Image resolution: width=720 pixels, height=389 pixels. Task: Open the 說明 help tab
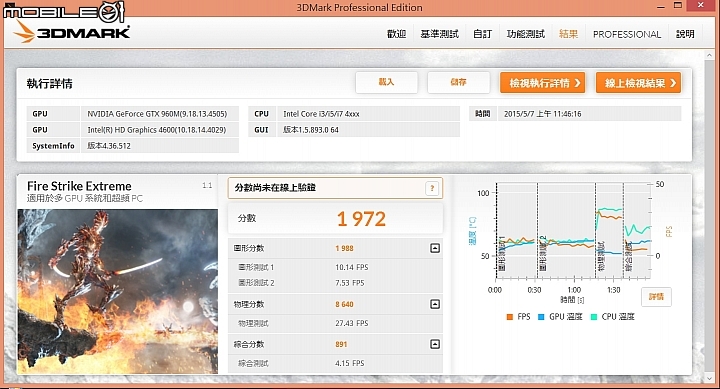pos(685,34)
